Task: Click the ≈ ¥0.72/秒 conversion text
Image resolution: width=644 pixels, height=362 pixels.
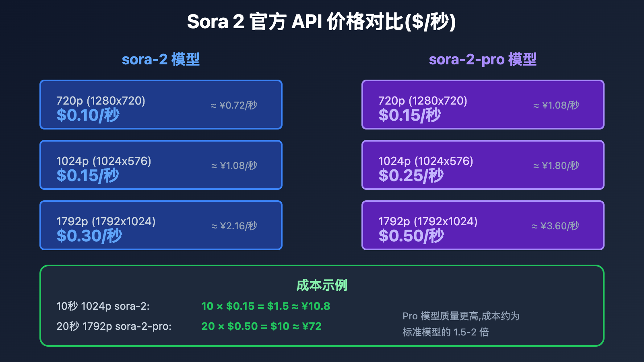Action: click(x=234, y=105)
